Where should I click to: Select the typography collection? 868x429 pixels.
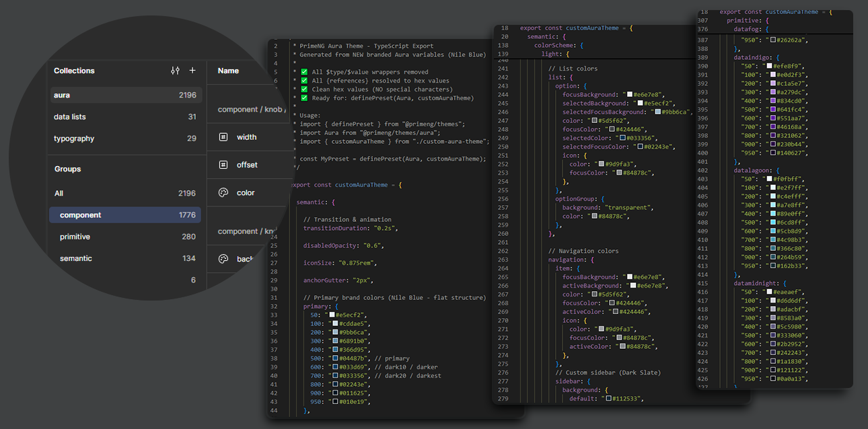pos(126,139)
